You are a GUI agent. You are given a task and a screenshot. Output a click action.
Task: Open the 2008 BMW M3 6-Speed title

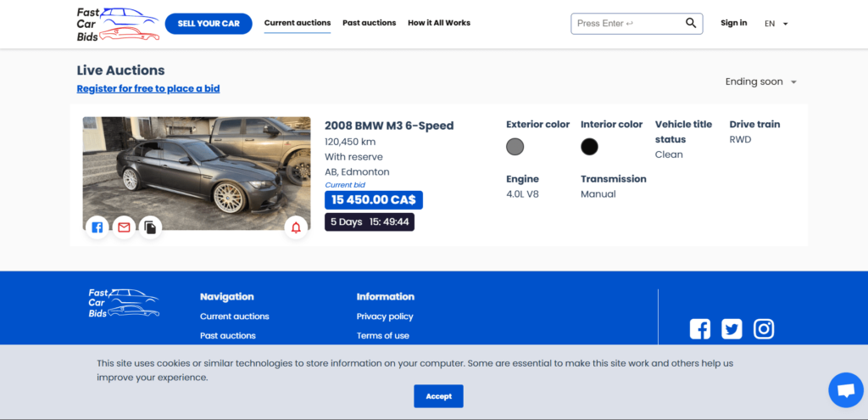tap(389, 126)
